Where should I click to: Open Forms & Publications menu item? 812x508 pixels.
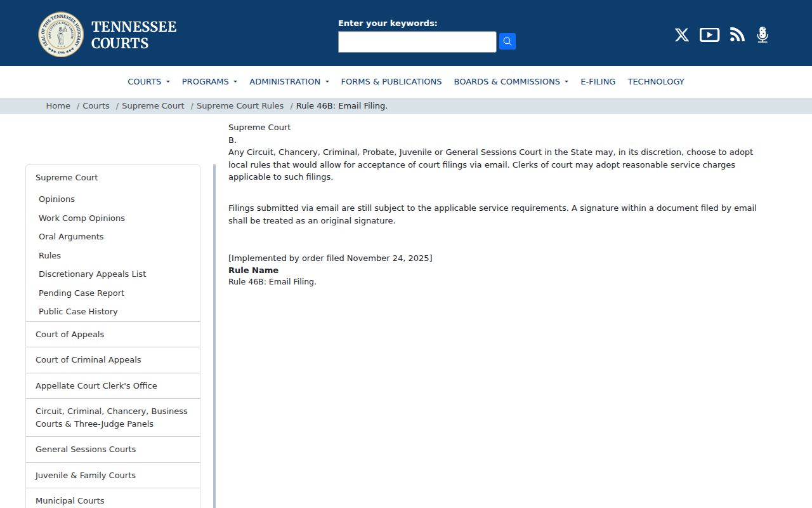pyautogui.click(x=391, y=81)
